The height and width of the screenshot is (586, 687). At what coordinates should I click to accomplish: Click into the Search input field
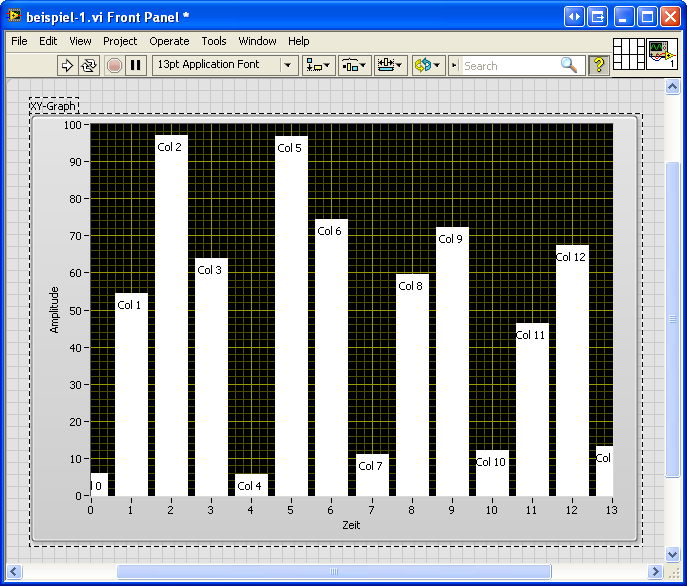coord(510,66)
